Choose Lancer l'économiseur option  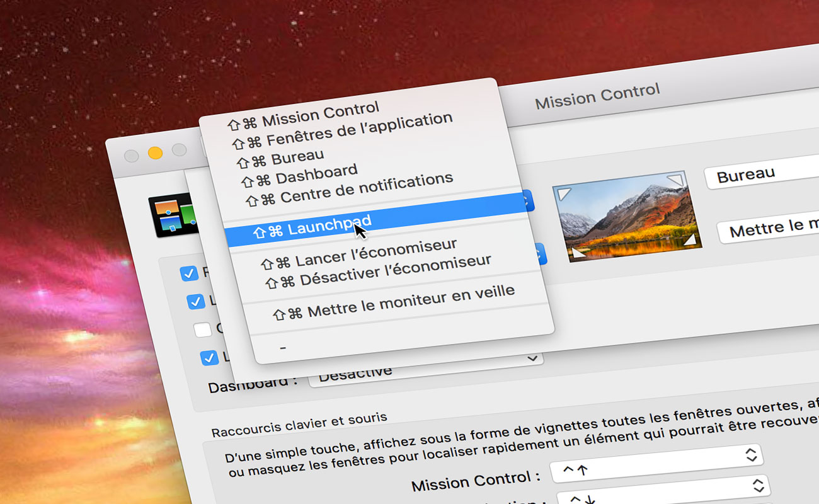(x=359, y=254)
